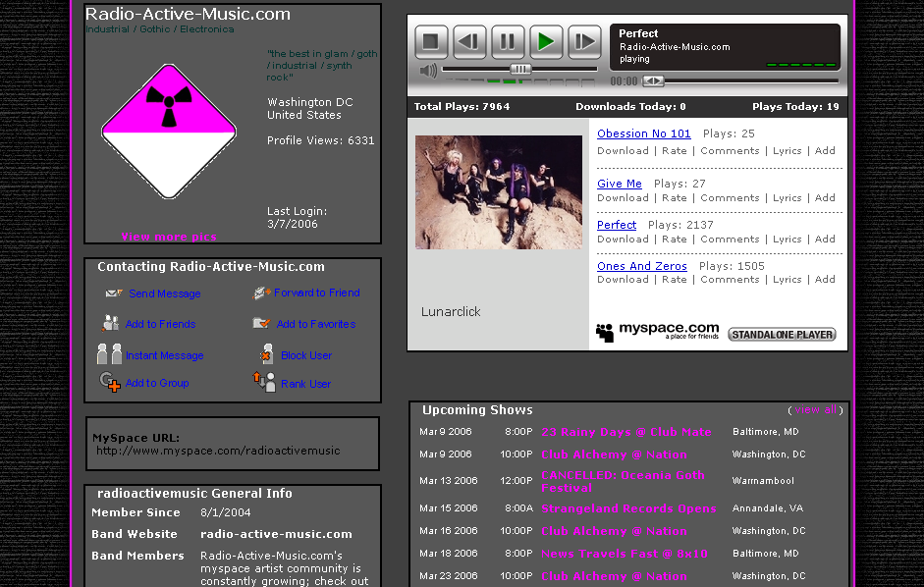The image size is (924, 587).
Task: Skip to previous track in player
Action: coord(469,41)
